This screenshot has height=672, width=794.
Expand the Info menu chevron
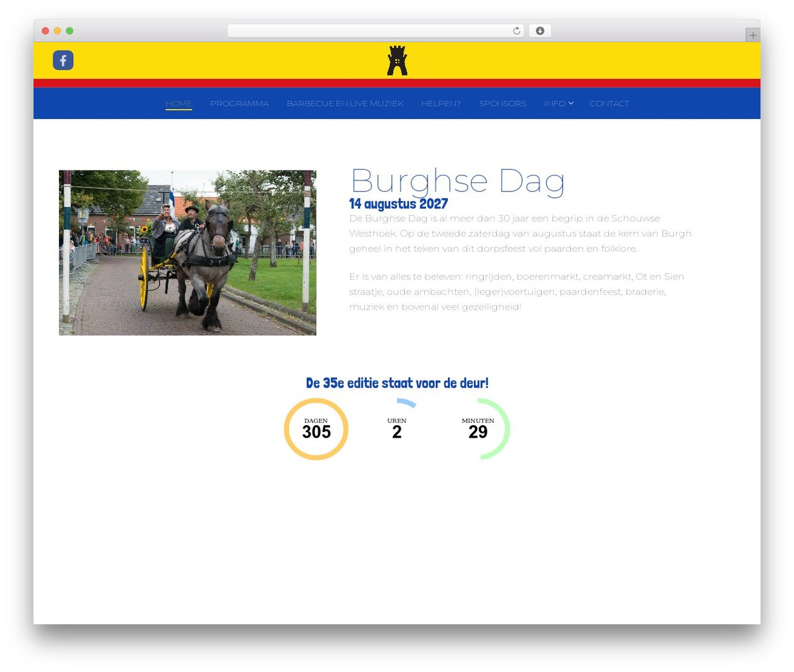(571, 104)
